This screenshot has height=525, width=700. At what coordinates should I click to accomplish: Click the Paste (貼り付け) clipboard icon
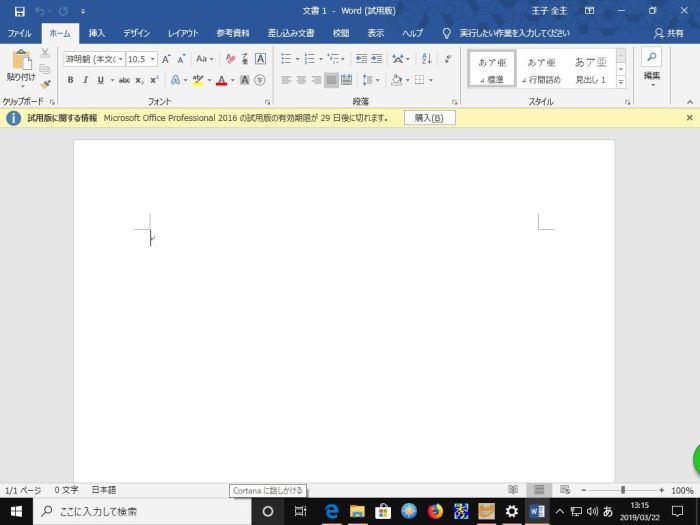tap(21, 64)
